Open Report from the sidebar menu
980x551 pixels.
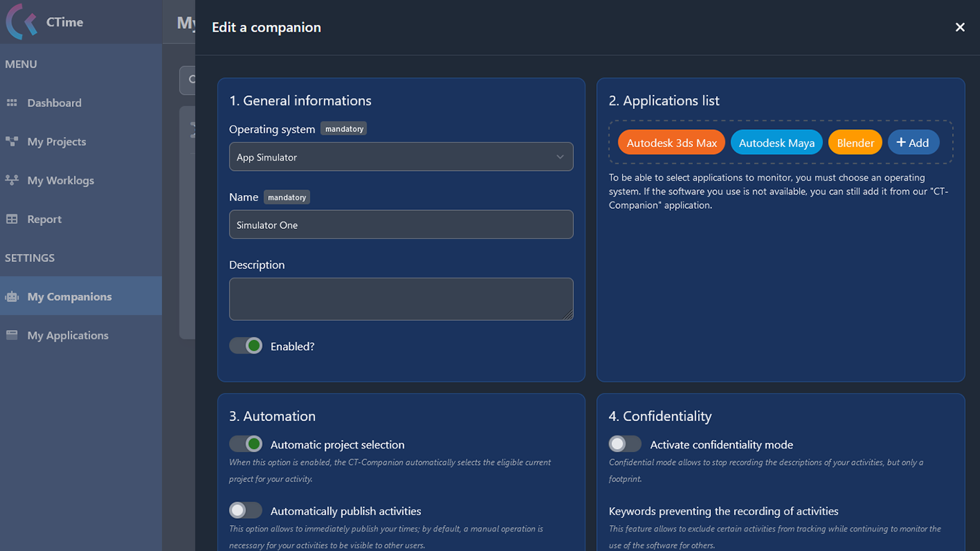pos(45,219)
